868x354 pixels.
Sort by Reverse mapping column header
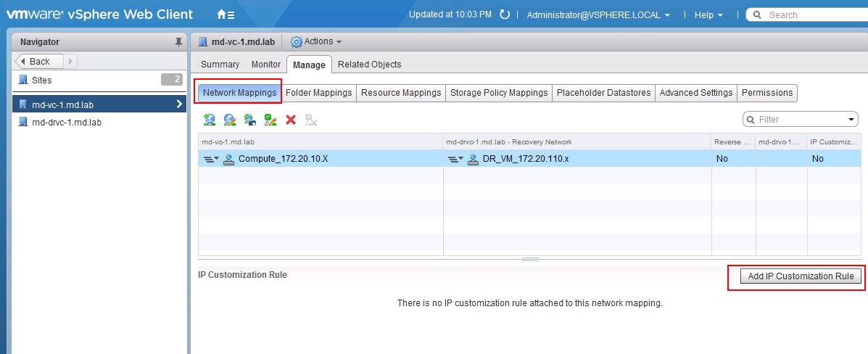[733, 142]
